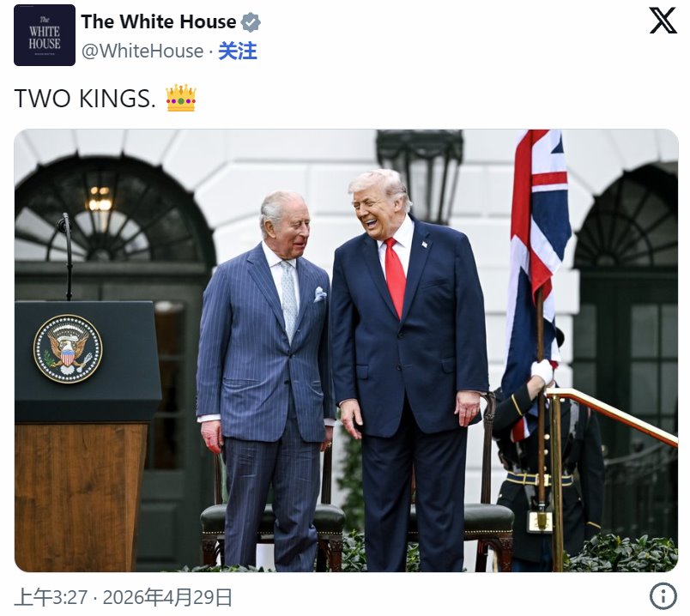Screen dimensions: 690x616
Task: Click The White House display name
Action: 159,21
